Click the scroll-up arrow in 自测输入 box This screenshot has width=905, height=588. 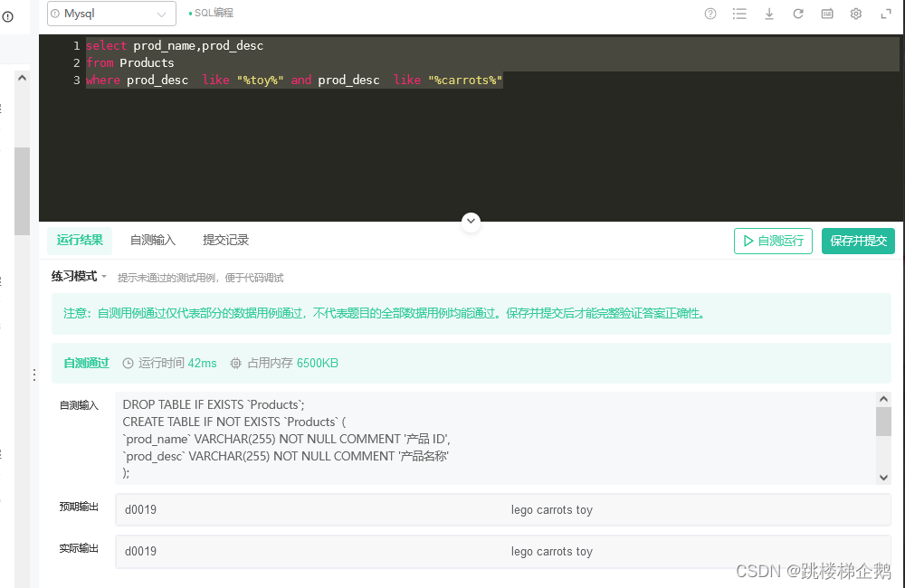[x=883, y=399]
